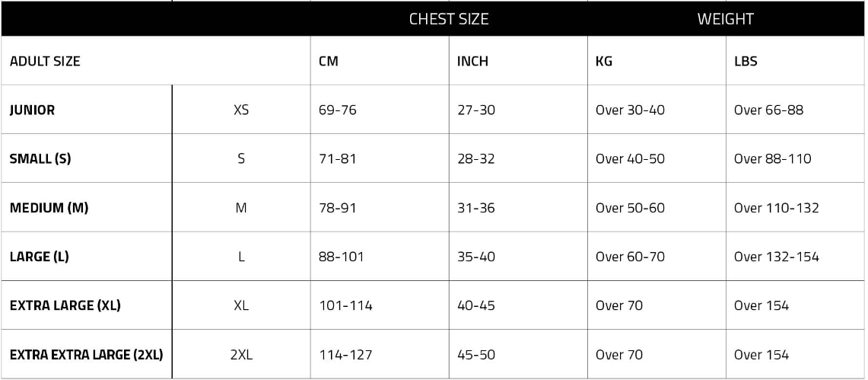868x380 pixels.
Task: Select the JUNIOR row label
Action: pyautogui.click(x=32, y=110)
